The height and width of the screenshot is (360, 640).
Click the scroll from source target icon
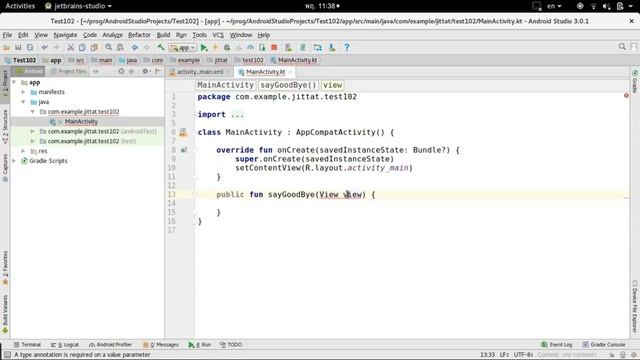[121, 71]
